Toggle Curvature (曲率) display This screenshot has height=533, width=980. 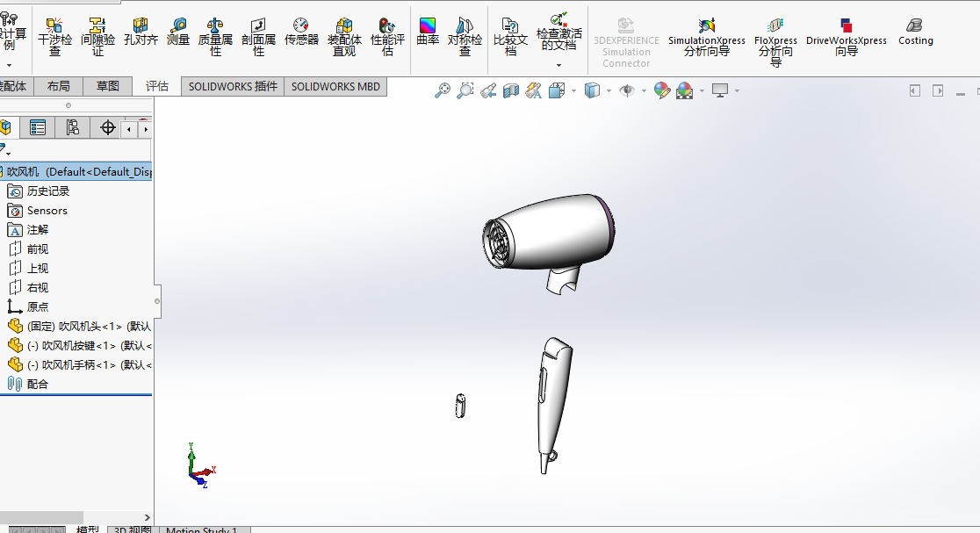click(429, 32)
